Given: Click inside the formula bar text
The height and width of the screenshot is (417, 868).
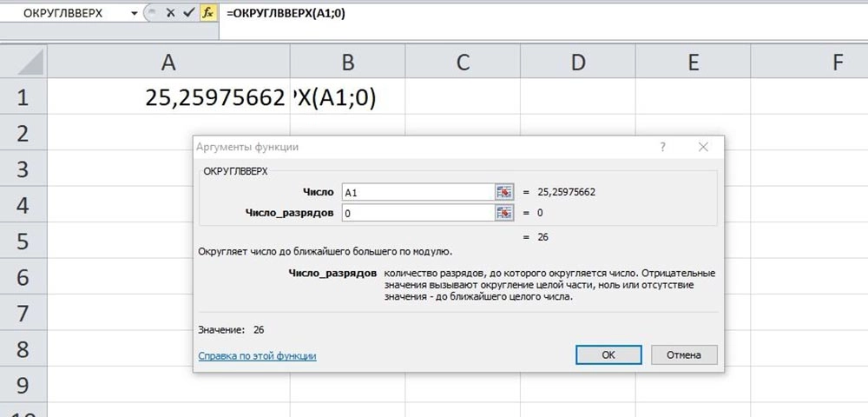Looking at the screenshot, I should coord(521,14).
